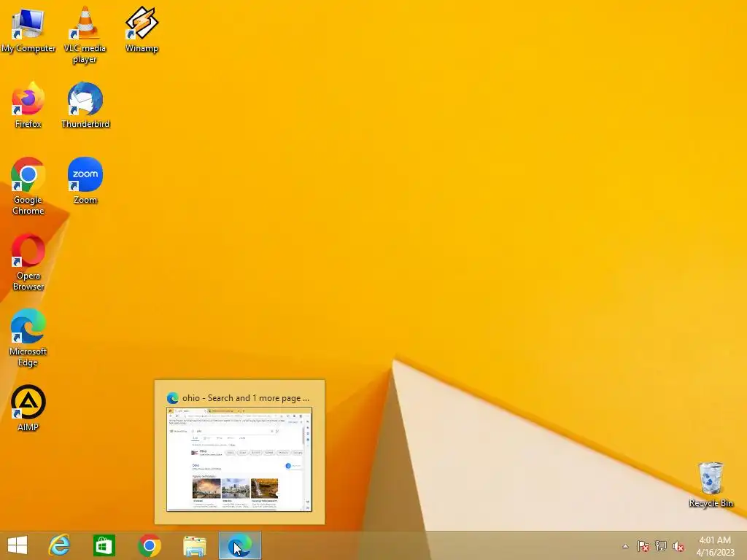This screenshot has width=747, height=560.
Task: Open the Windows Store taskbar icon
Action: [104, 545]
